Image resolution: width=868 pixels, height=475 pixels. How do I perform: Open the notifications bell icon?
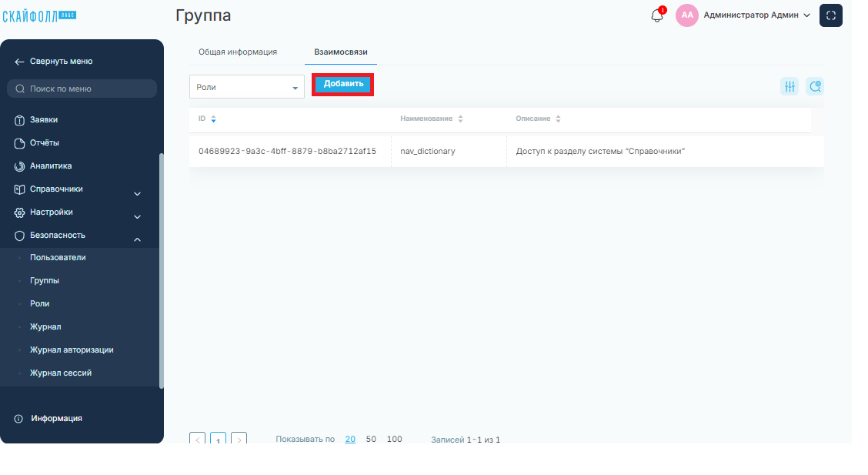click(657, 15)
